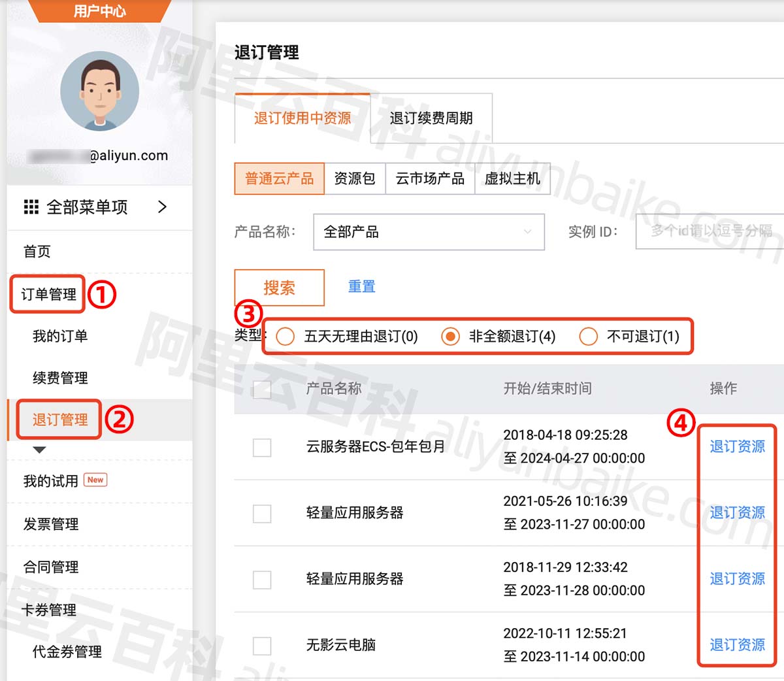This screenshot has height=681, width=784.
Task: Click 退订资源 for 云服务器ECS-包年包月
Action: (x=737, y=446)
